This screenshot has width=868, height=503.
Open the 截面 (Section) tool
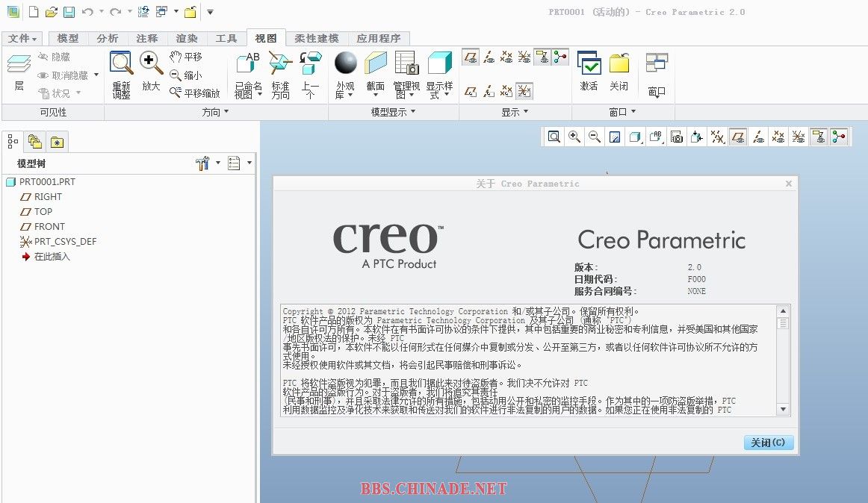[375, 75]
